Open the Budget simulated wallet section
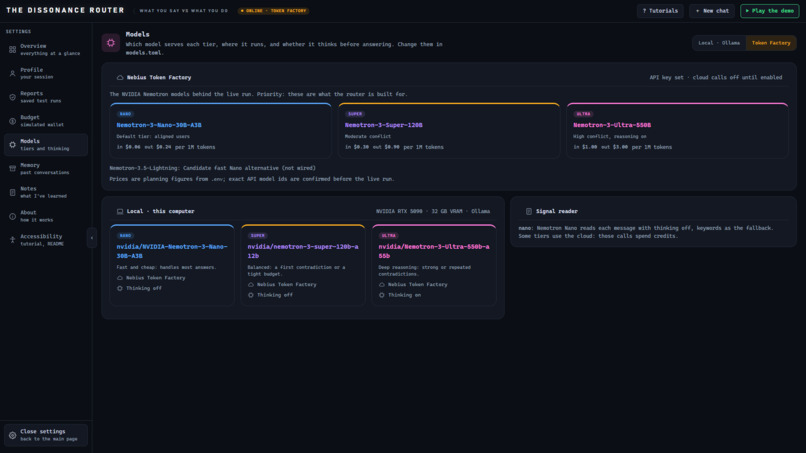 tap(46, 121)
